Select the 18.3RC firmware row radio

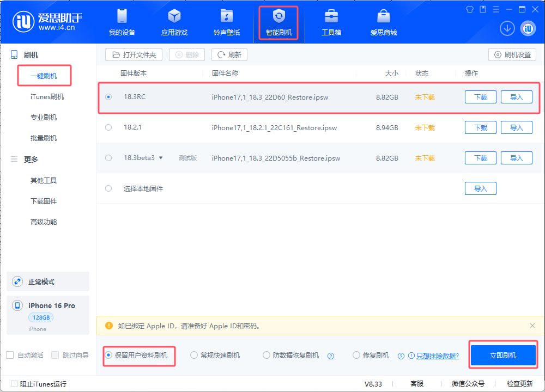109,97
